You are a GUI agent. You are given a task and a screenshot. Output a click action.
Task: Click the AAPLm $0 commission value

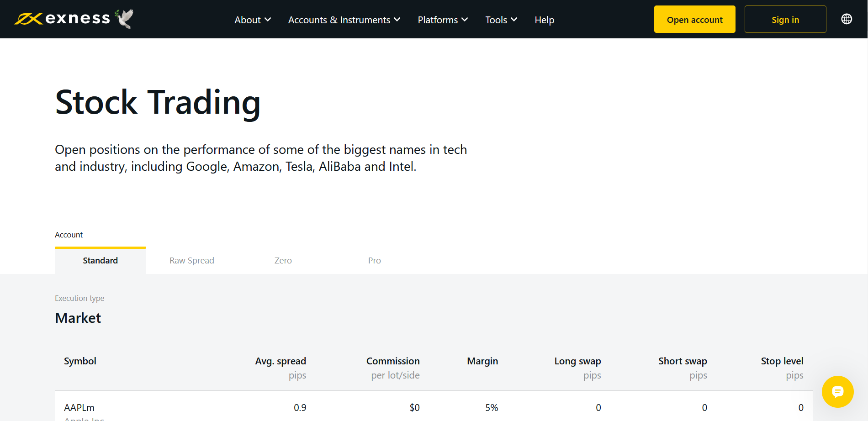414,407
